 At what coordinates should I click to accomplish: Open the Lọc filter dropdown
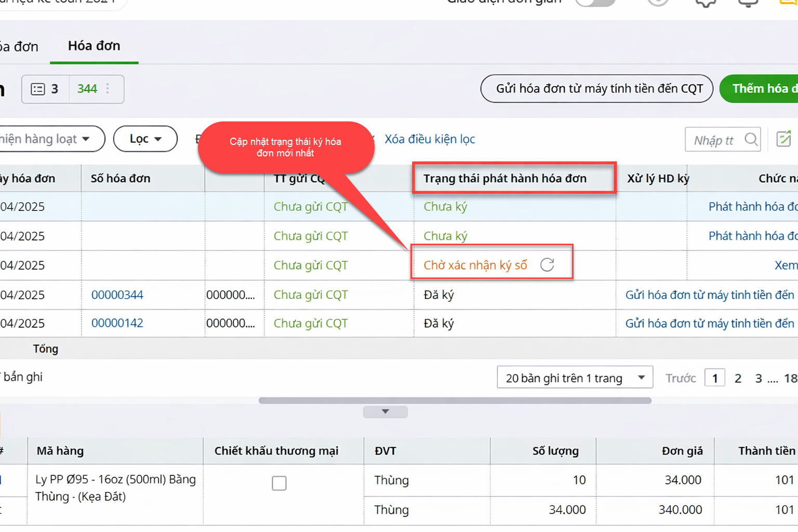coord(145,139)
